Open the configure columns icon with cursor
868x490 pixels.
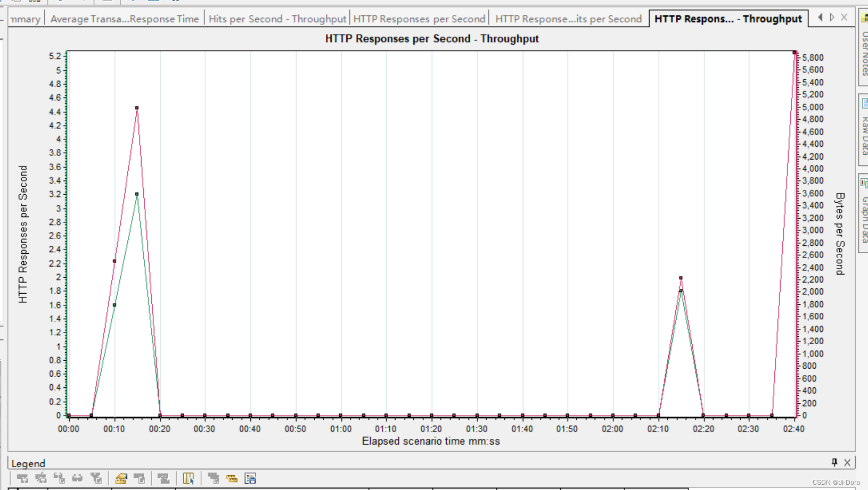pyautogui.click(x=189, y=478)
